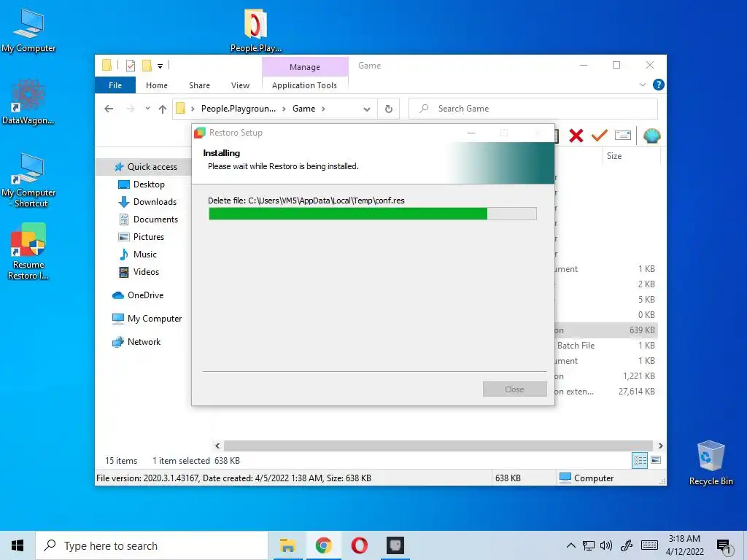Refresh the Game folder view
Image resolution: width=747 pixels, height=560 pixels.
(x=389, y=109)
